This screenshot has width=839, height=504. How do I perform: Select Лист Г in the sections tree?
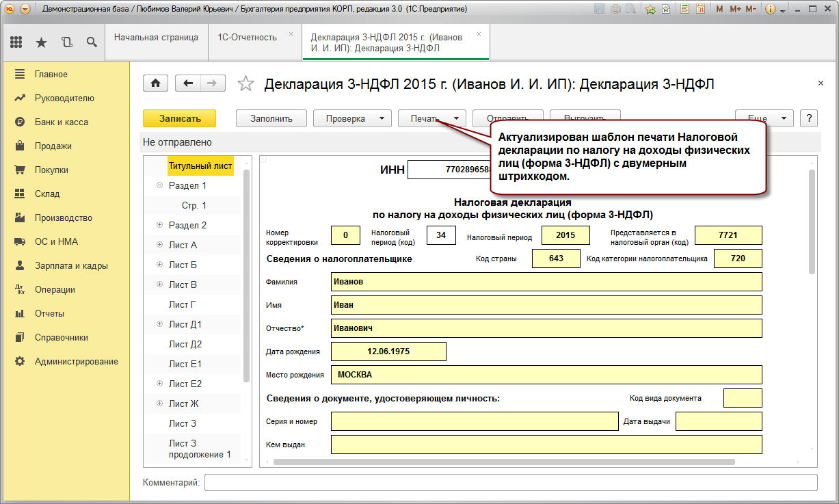click(183, 304)
